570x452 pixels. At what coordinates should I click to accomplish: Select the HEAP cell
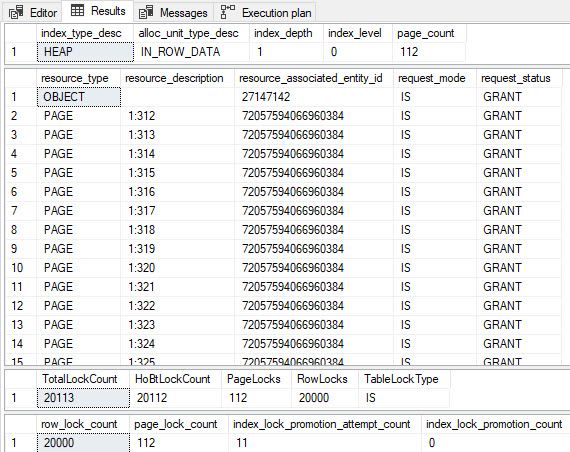pyautogui.click(x=85, y=52)
